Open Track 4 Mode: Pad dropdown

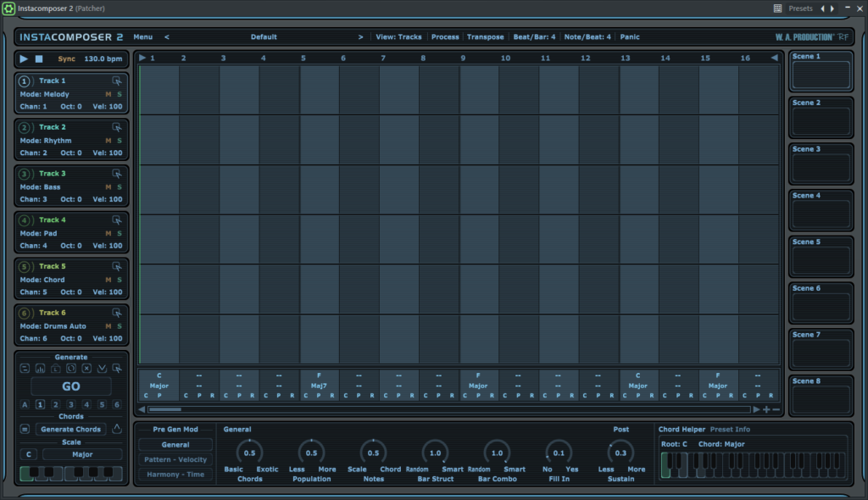tap(38, 234)
